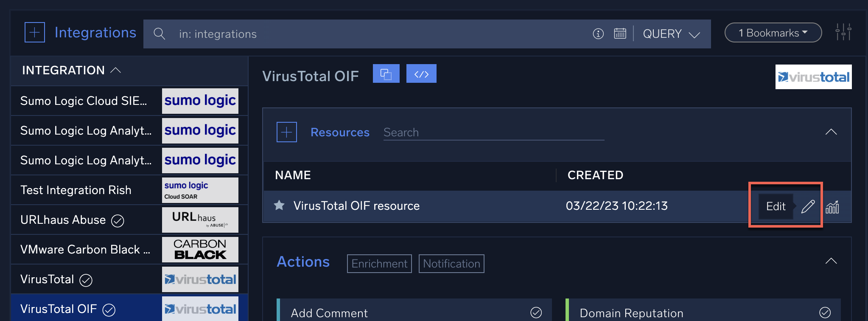Filter actions by Notification
Screen dimensions: 868x321
(451, 264)
